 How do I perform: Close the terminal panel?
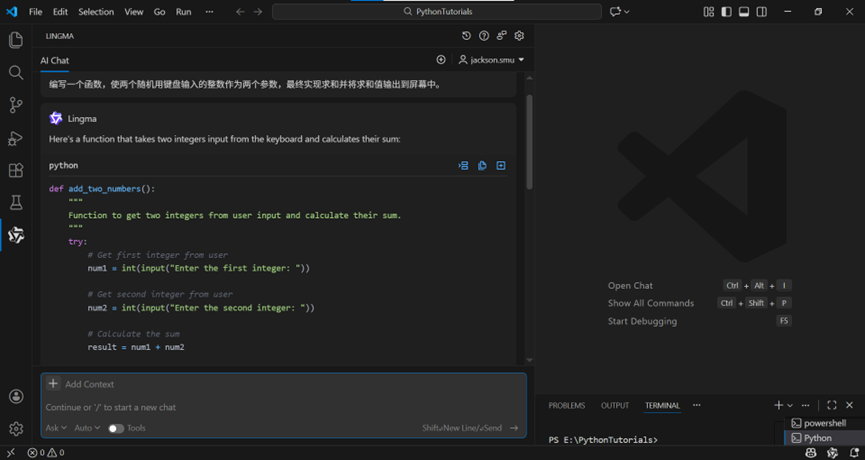coord(850,405)
